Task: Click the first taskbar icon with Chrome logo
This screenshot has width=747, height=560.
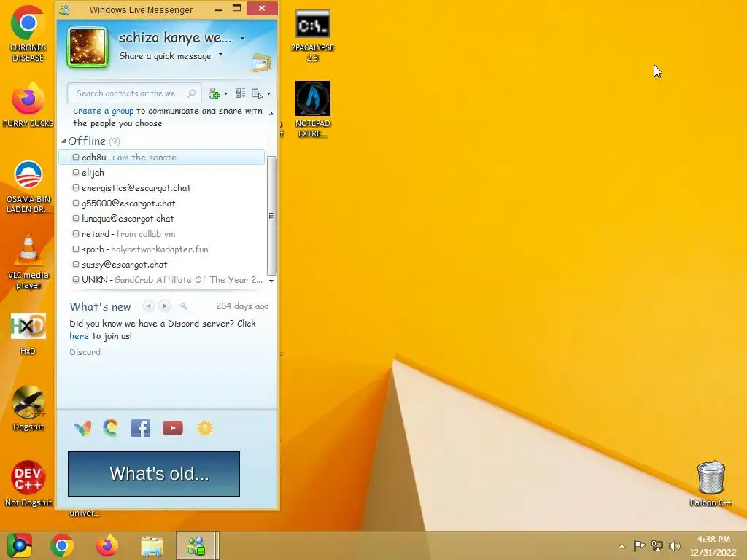Action: (19, 545)
